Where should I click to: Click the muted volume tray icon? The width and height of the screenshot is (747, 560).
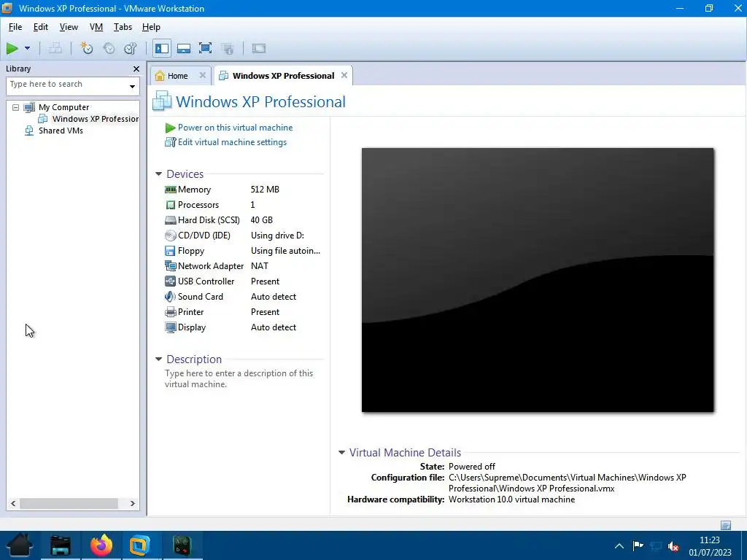[673, 546]
